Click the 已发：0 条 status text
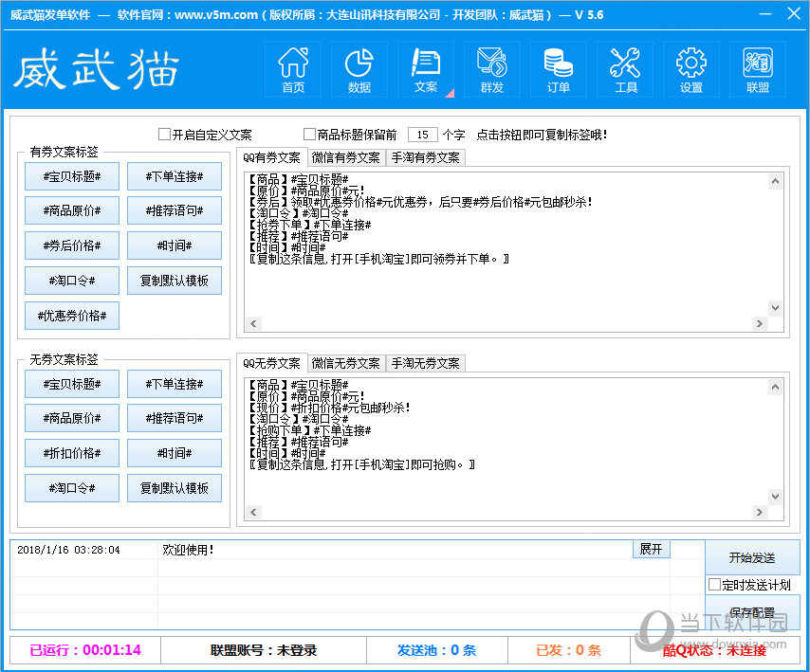This screenshot has height=672, width=810. click(x=569, y=650)
